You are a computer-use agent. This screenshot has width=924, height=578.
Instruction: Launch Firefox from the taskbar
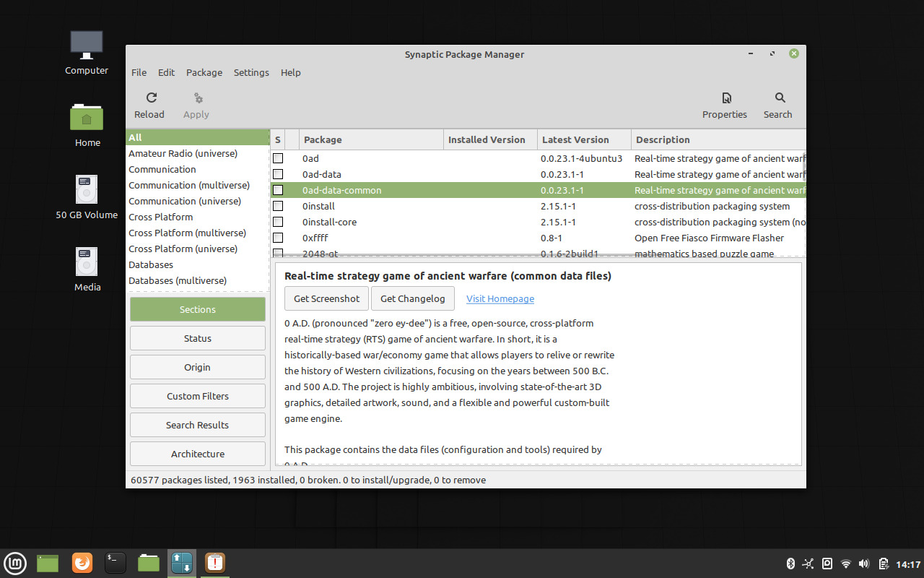pyautogui.click(x=82, y=563)
